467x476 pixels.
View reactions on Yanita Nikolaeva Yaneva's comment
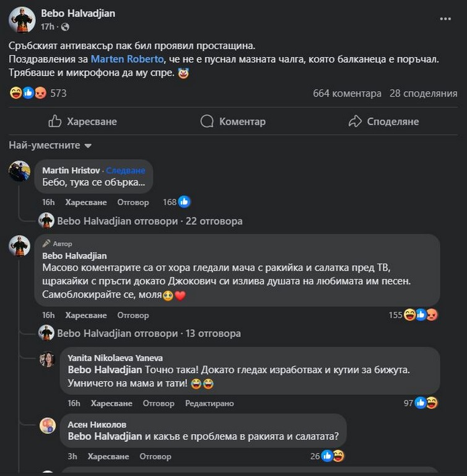426,403
